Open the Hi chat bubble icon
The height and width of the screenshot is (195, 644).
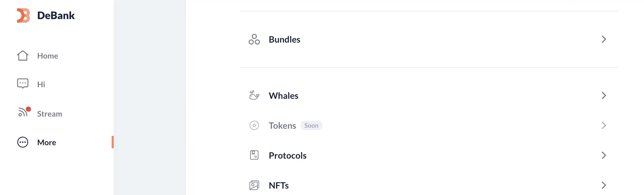(23, 84)
